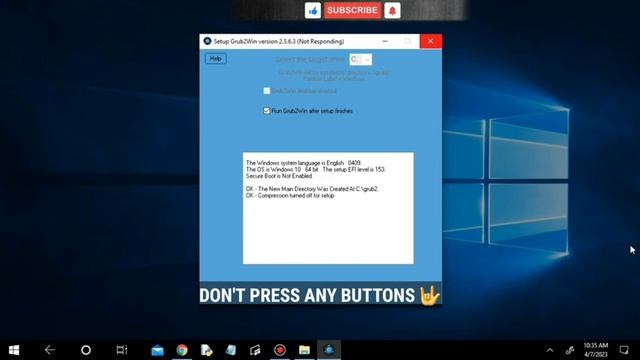The height and width of the screenshot is (360, 640).
Task: Open the Action Center notifications icon
Action: click(x=624, y=350)
